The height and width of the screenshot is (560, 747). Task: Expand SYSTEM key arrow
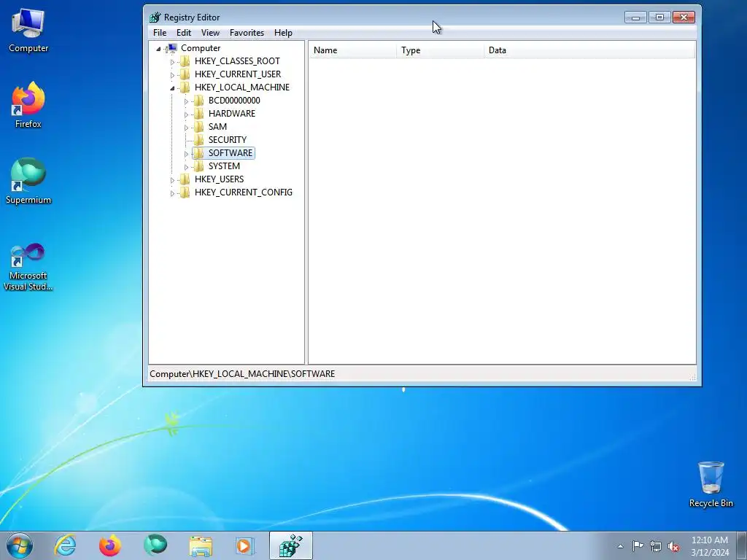[186, 167]
